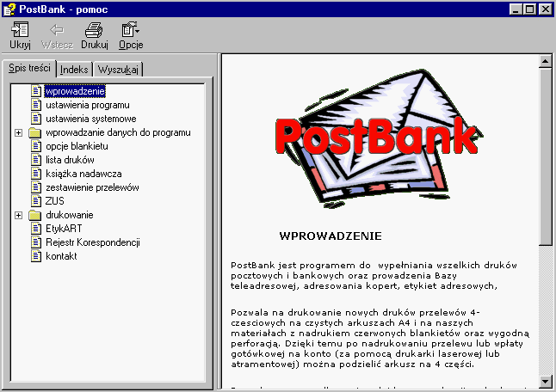This screenshot has height=392, width=556.
Task: Switch to the Spis treści tab
Action: coord(29,68)
